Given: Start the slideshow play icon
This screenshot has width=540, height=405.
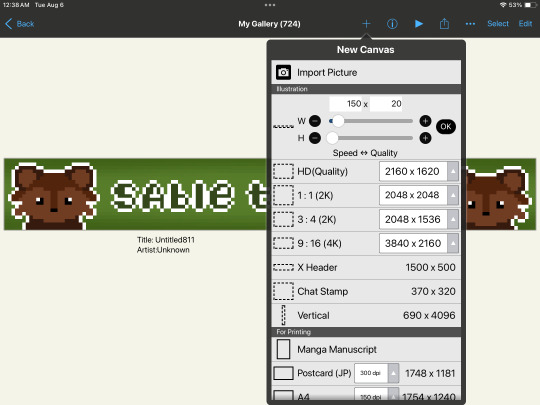Looking at the screenshot, I should click(x=418, y=24).
